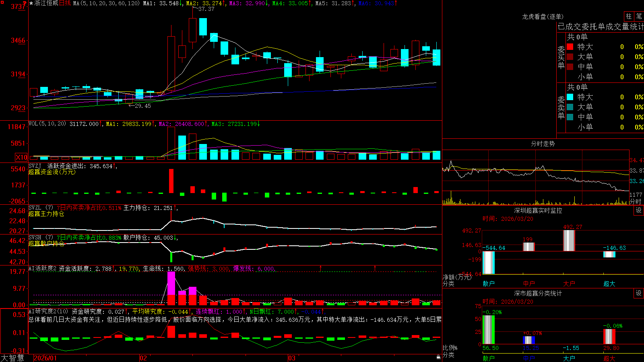Click the teal 中单 sell-order swatch
Image resolution: width=644 pixels, height=362 pixels.
pos(570,117)
